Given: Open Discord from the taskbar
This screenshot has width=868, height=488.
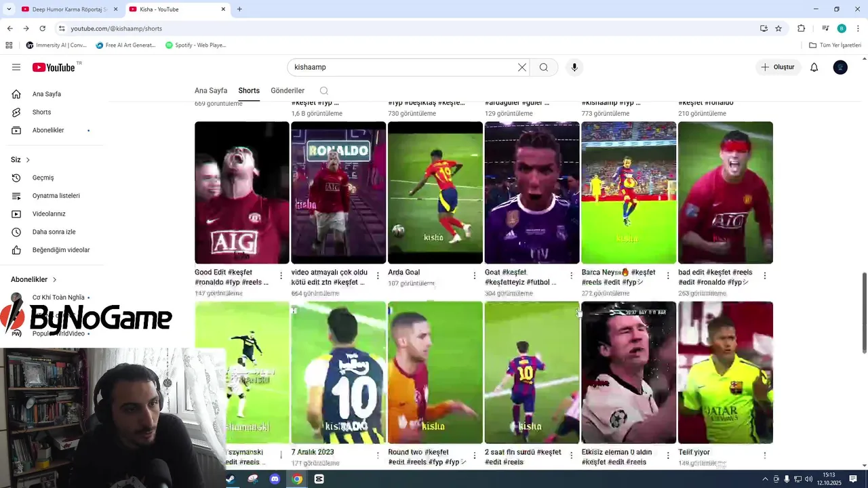Looking at the screenshot, I should click(x=275, y=479).
